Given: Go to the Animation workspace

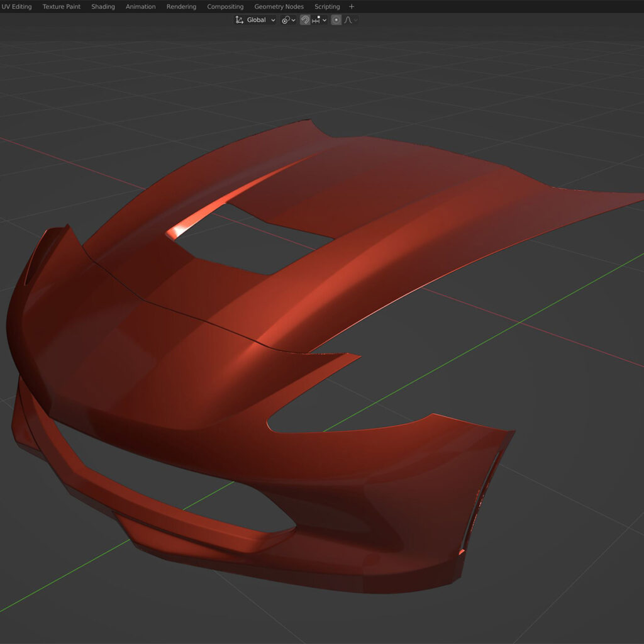Looking at the screenshot, I should tap(140, 7).
